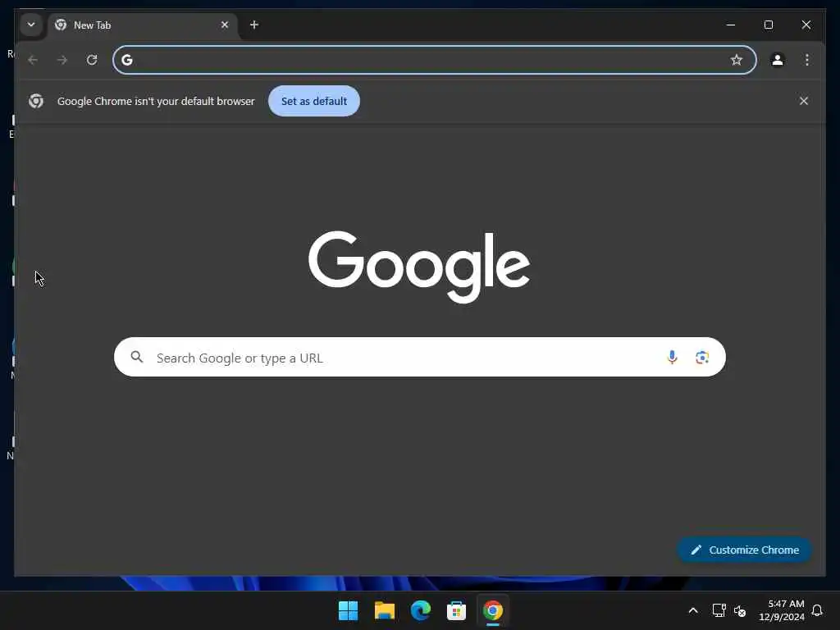
Task: Click the magnifier icon in search box
Action: (x=137, y=357)
